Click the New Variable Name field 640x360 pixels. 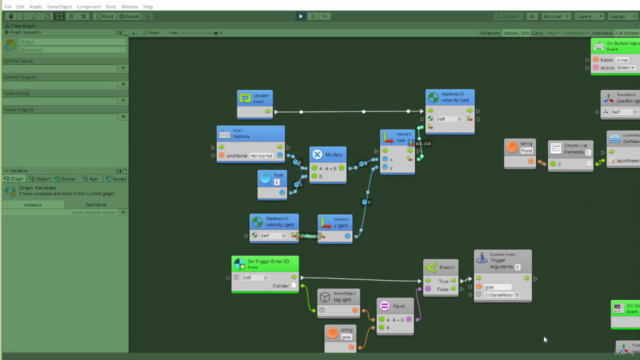point(60,212)
